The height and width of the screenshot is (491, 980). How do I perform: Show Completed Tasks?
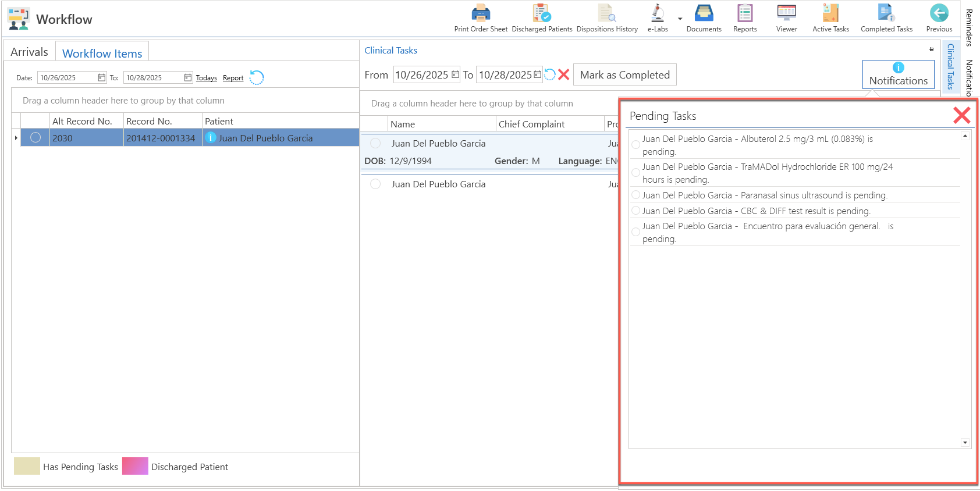click(886, 19)
